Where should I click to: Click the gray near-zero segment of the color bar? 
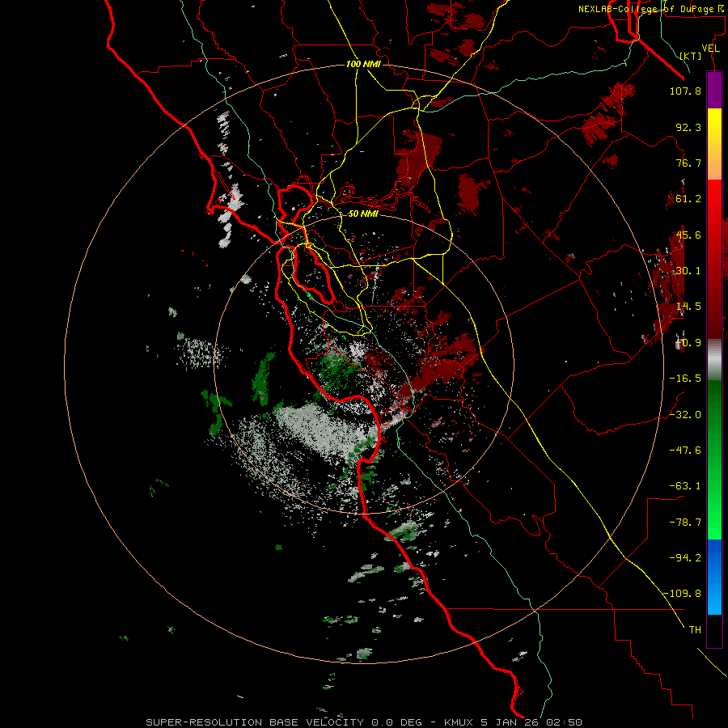click(x=714, y=360)
